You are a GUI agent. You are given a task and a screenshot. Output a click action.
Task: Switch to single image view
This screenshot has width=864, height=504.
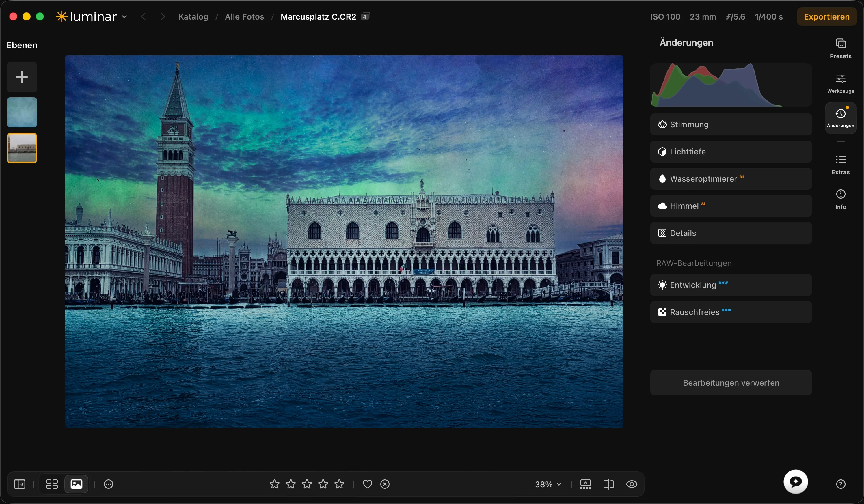(77, 484)
